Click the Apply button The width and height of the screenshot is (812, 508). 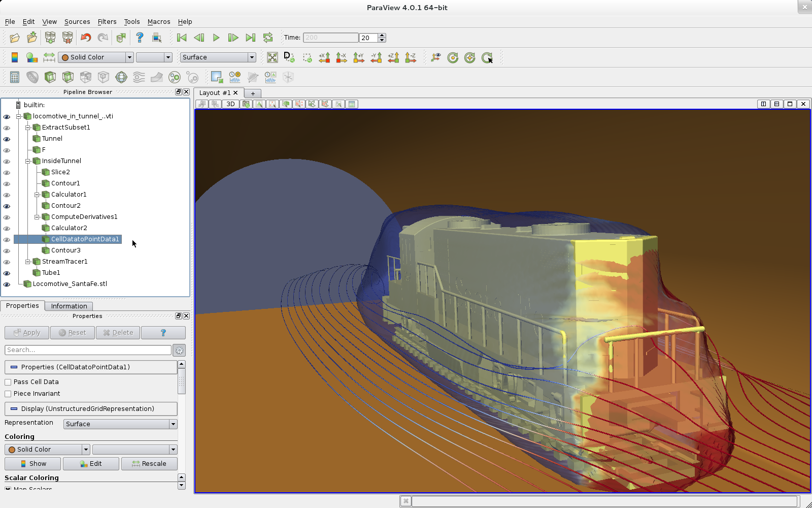click(27, 333)
